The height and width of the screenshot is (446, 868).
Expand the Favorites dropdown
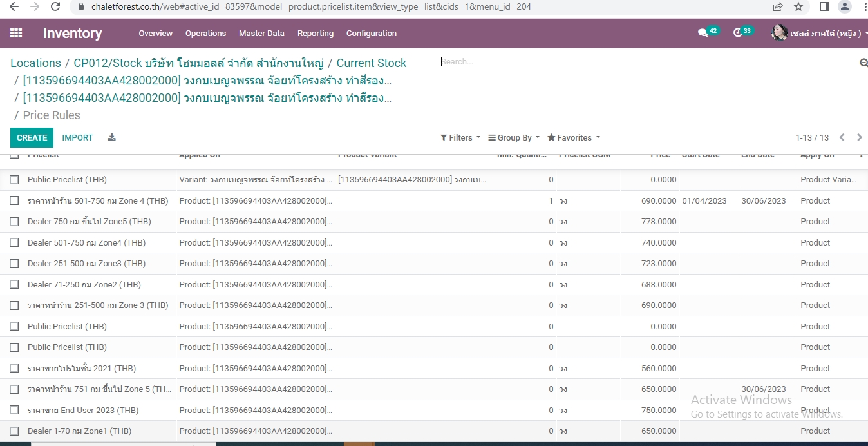tap(574, 138)
